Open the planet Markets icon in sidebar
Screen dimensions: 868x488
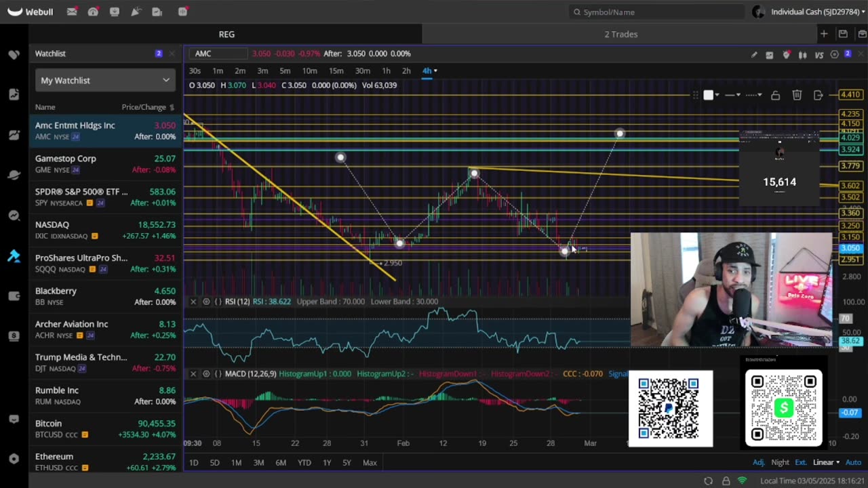[x=14, y=175]
